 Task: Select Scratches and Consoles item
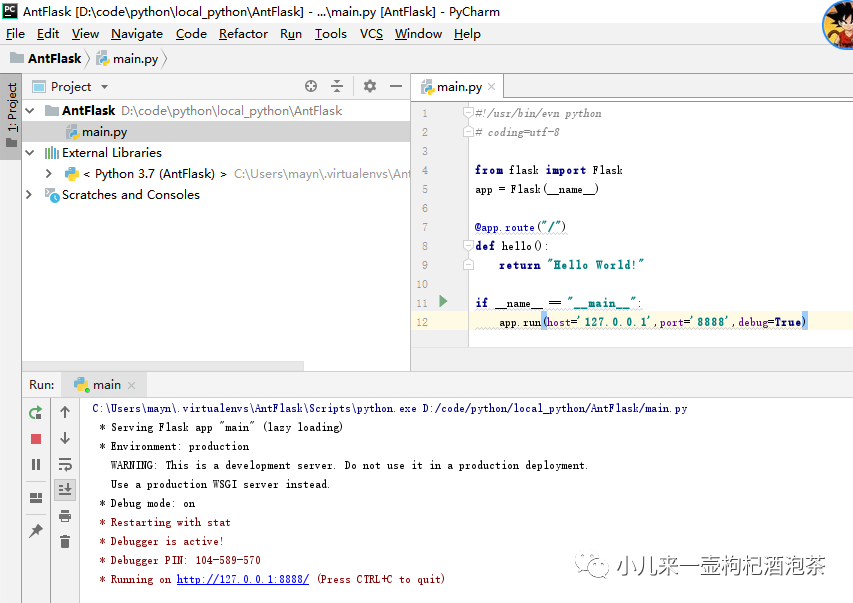tap(131, 195)
